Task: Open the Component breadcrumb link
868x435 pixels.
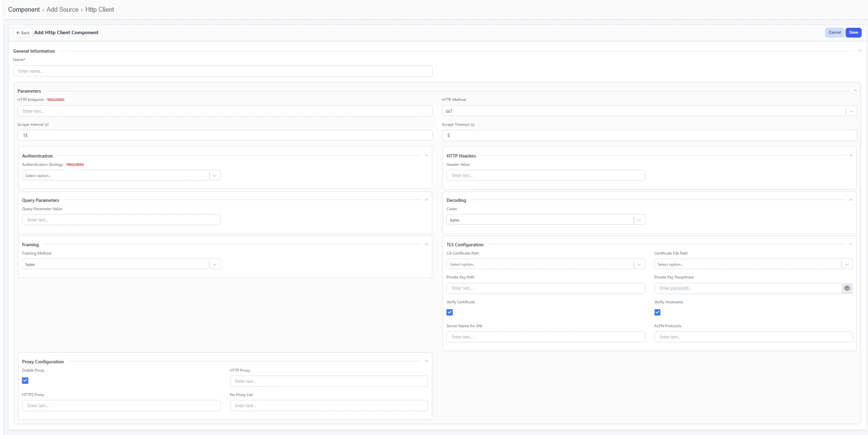Action: (x=24, y=10)
